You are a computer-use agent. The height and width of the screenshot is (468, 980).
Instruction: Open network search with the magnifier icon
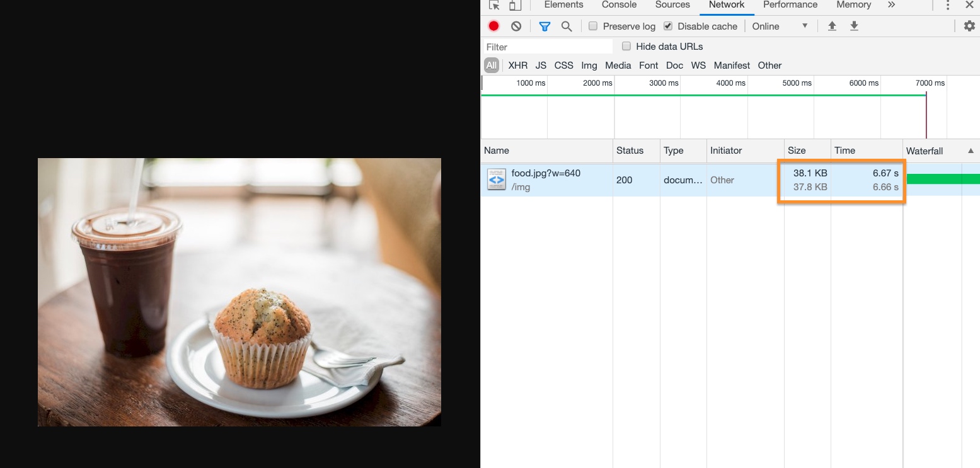(567, 26)
